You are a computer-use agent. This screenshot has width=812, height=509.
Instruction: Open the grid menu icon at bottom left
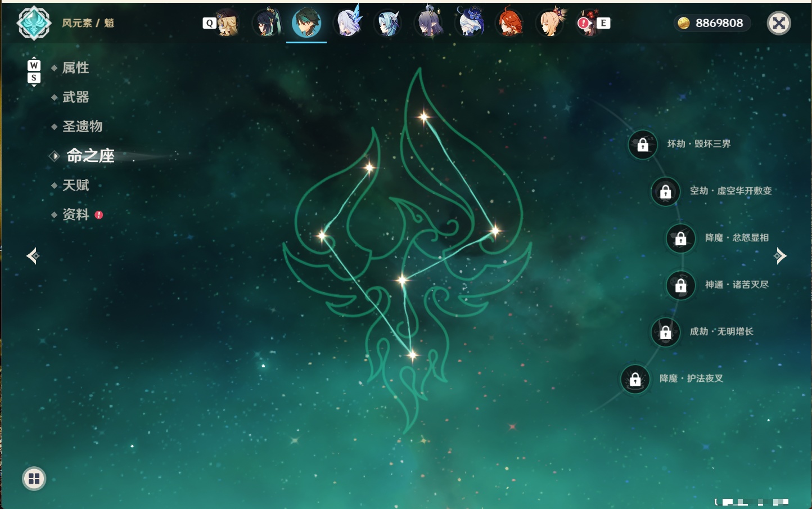(x=34, y=479)
